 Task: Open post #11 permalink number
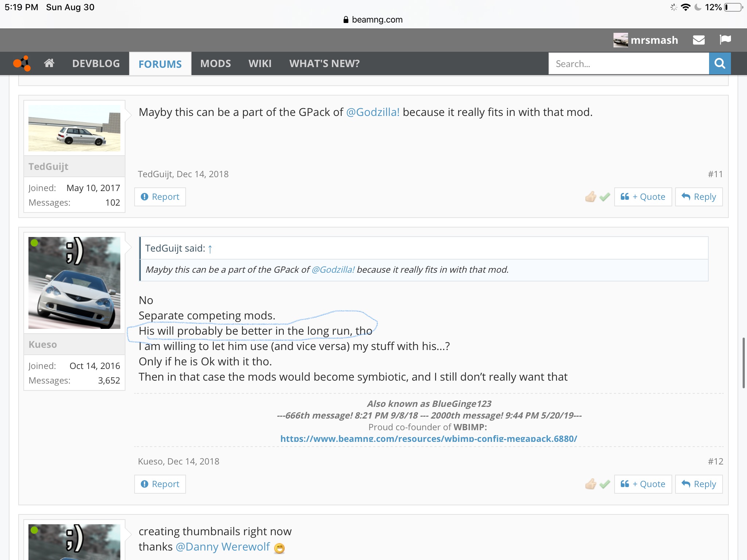(x=715, y=174)
